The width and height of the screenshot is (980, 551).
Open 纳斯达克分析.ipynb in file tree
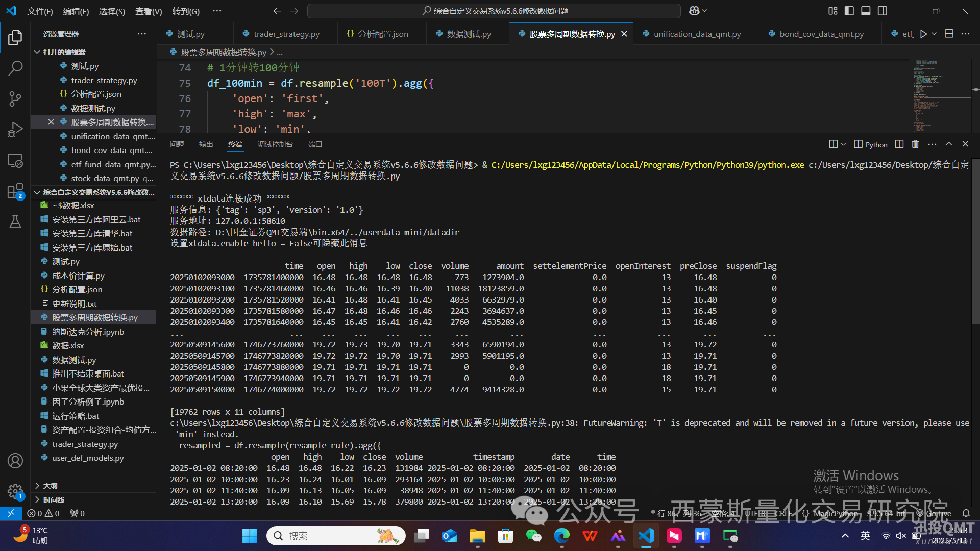coord(88,332)
